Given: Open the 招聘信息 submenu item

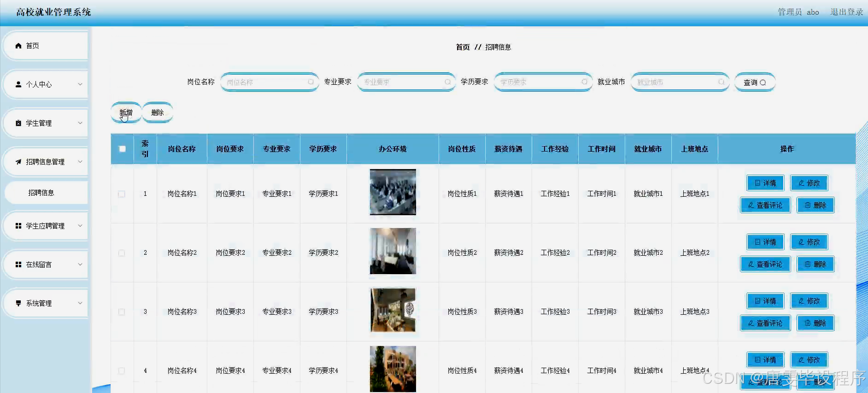Looking at the screenshot, I should tap(46, 193).
